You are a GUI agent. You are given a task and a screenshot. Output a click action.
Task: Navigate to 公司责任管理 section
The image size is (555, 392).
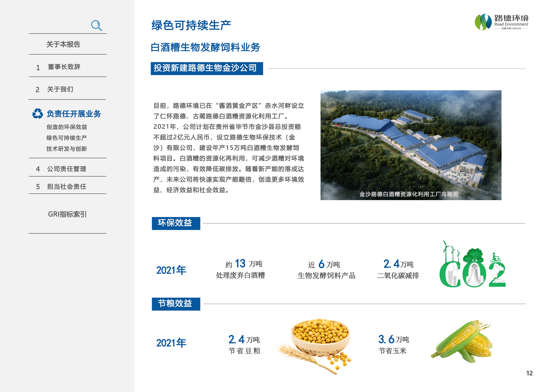[66, 169]
